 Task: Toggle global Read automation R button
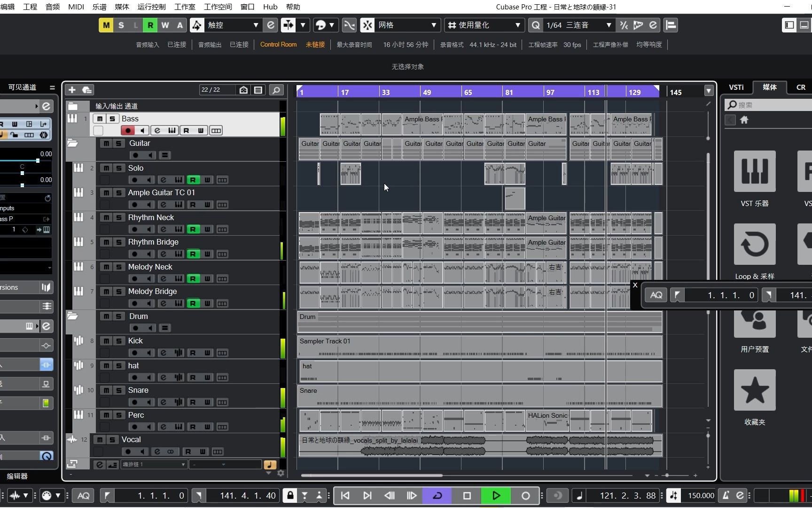(x=150, y=25)
